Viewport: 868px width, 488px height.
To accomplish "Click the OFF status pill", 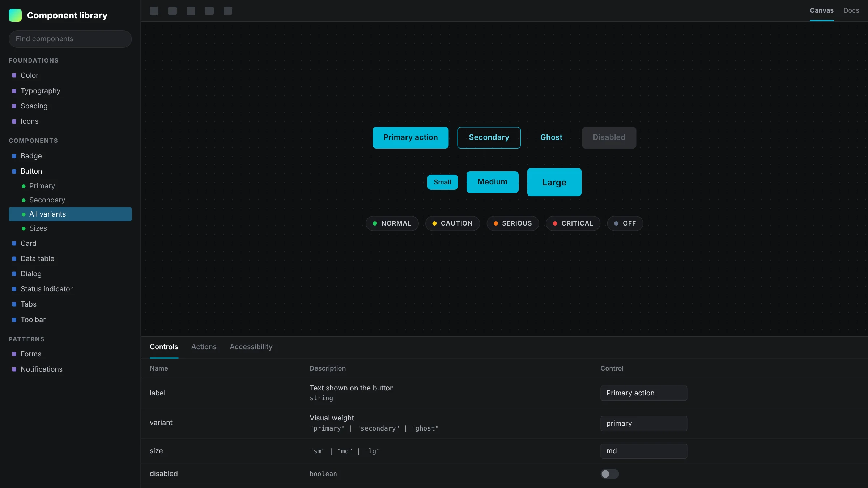I will coord(625,223).
